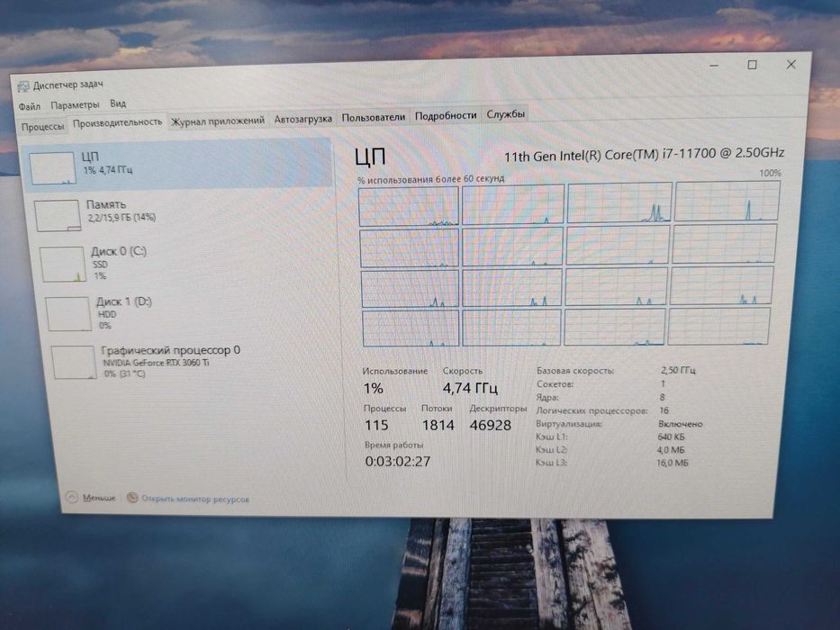Click the Кэш L2 4,0 МБ value
Screen dimensions: 840x630
671,450
